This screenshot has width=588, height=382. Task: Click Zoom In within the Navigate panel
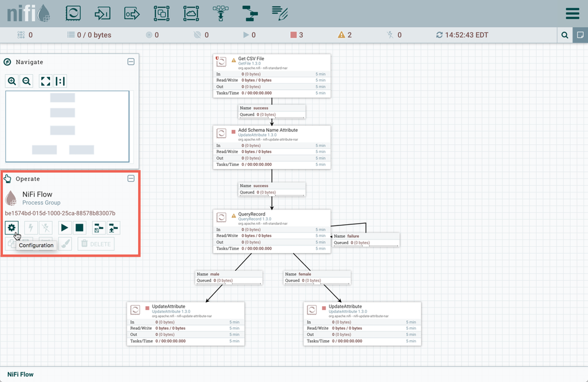coord(12,81)
